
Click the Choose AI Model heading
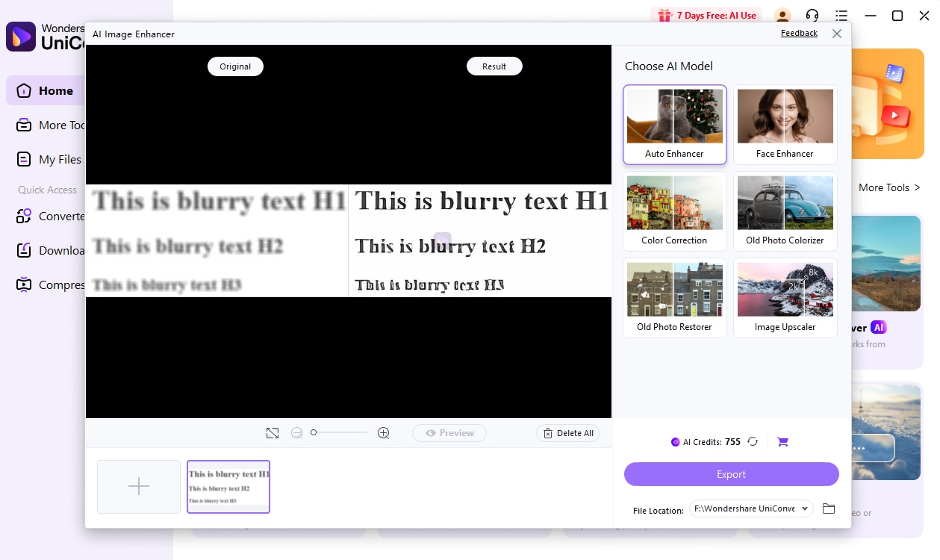tap(669, 66)
